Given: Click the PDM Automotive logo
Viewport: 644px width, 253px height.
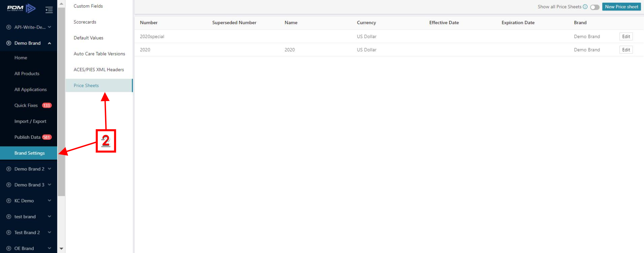Looking at the screenshot, I should [x=21, y=8].
